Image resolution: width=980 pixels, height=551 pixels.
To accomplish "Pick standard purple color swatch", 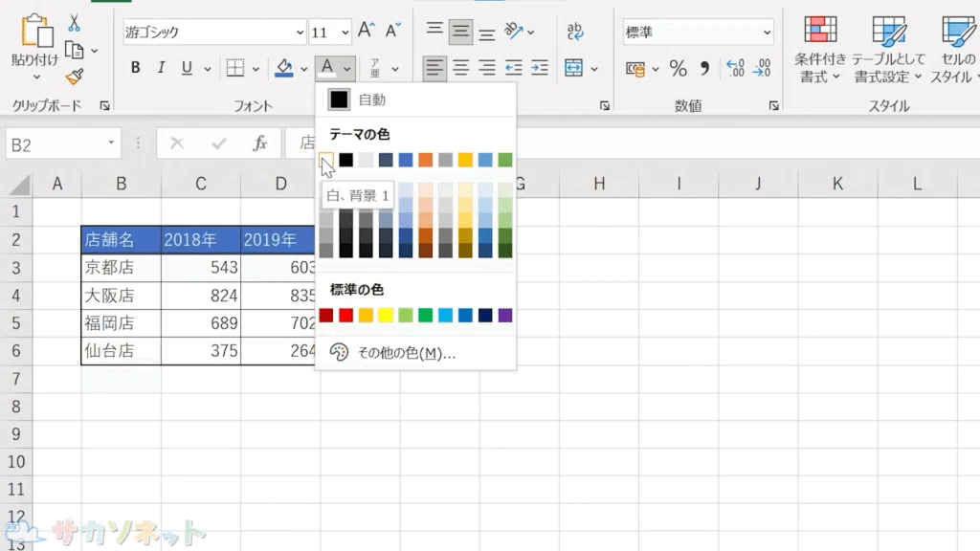I will point(505,315).
